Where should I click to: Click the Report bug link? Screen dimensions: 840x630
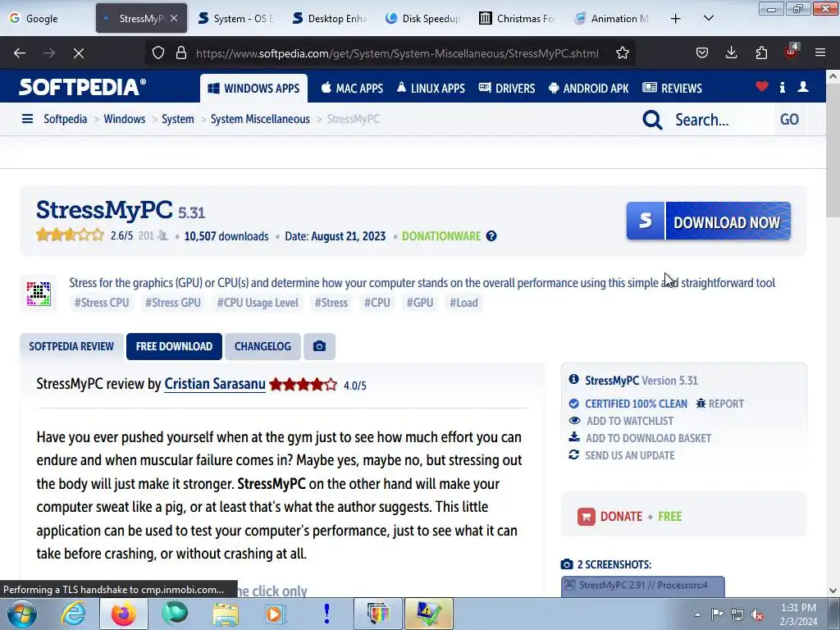[720, 404]
